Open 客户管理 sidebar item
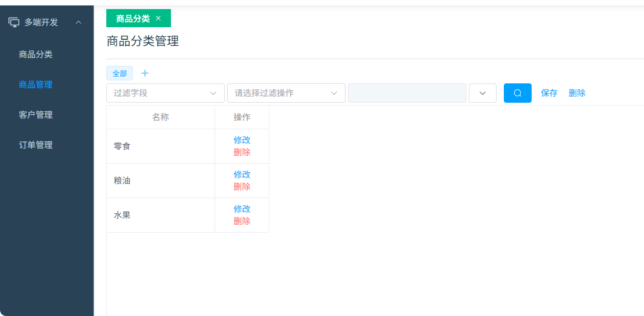 click(36, 115)
